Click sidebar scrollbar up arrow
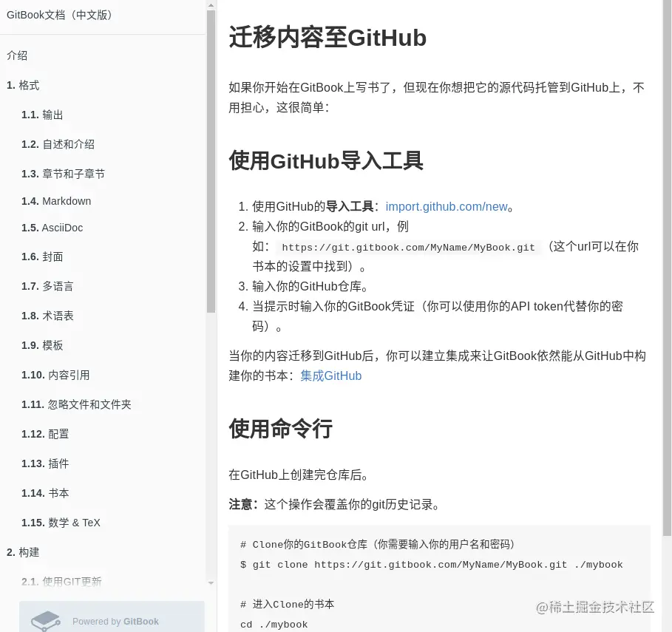 tap(211, 5)
